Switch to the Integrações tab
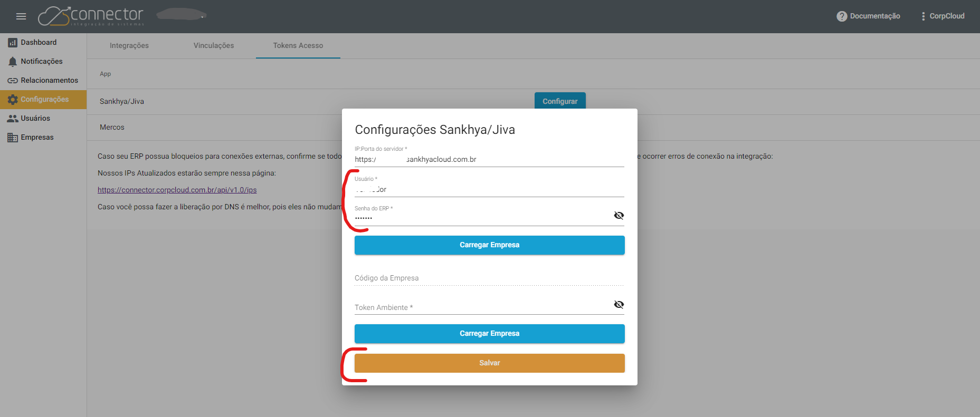980x417 pixels. [x=129, y=45]
